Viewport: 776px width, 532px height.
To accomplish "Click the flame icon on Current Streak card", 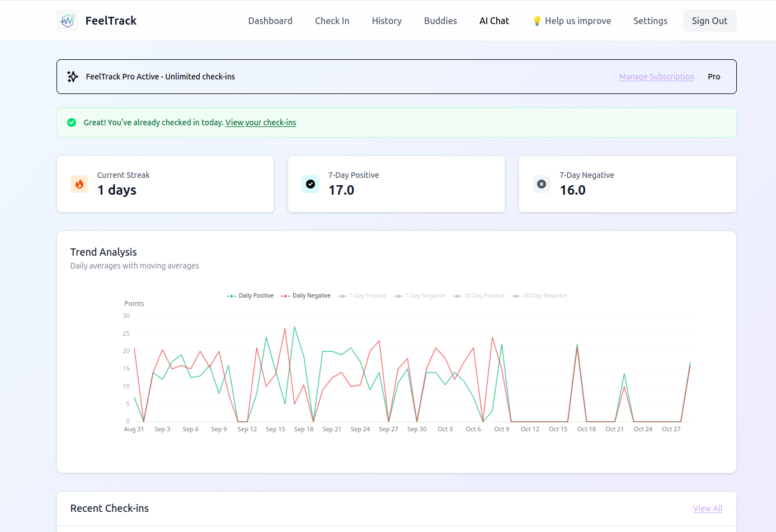I will tap(79, 183).
